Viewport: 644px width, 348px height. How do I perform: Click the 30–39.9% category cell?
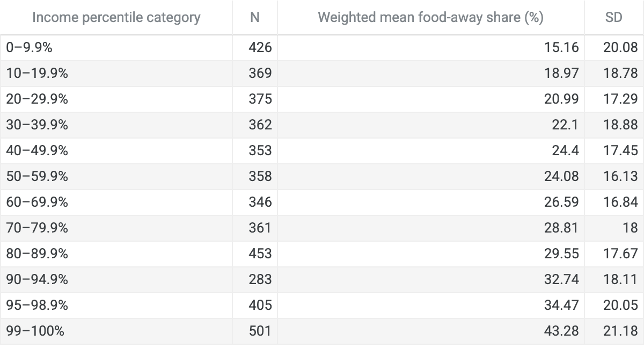(116, 125)
